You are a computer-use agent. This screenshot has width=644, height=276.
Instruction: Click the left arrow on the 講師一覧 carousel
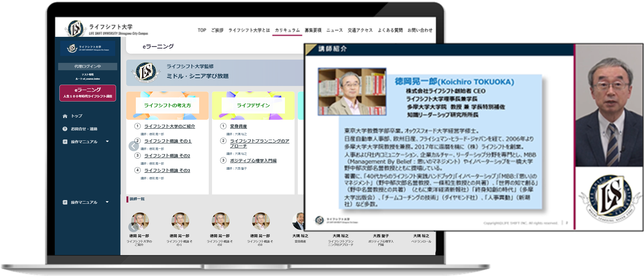[x=133, y=227]
